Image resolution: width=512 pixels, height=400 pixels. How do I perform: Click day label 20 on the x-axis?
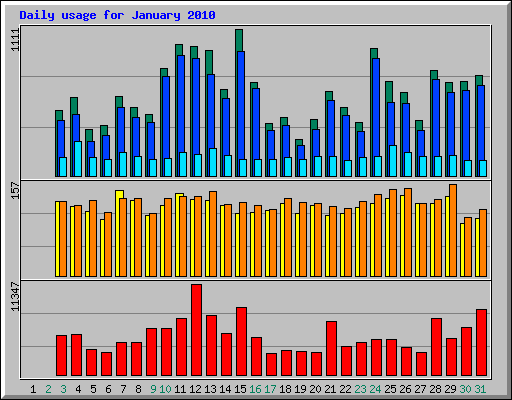[315, 389]
